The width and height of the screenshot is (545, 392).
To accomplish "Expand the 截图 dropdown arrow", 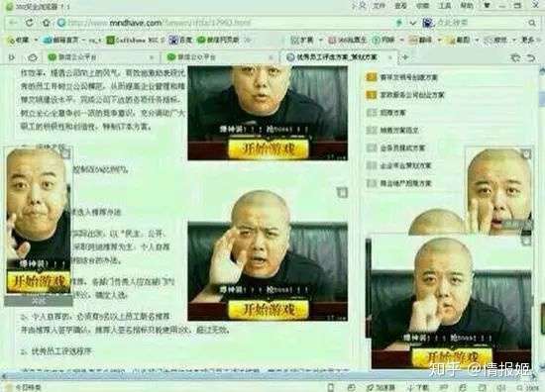I will pos(477,41).
